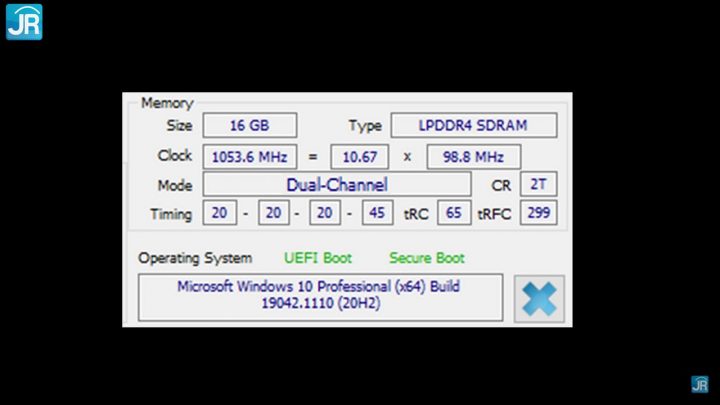720x405 pixels.
Task: Click the Type label
Action: 366,126
